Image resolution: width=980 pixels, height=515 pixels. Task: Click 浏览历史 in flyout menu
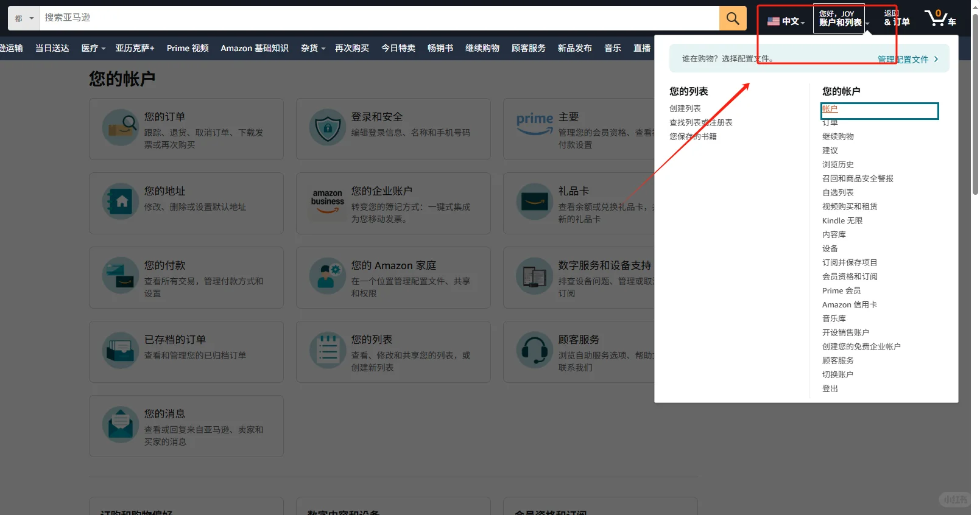[838, 164]
